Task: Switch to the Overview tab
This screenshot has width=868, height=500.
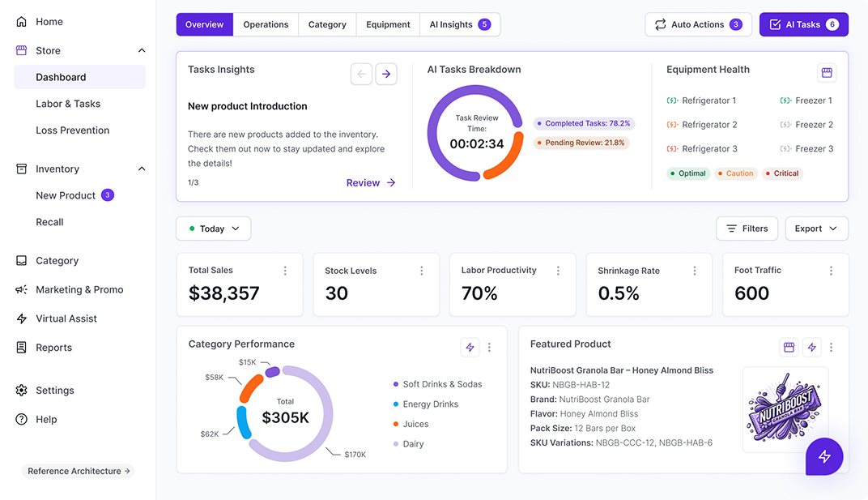Action: point(204,24)
